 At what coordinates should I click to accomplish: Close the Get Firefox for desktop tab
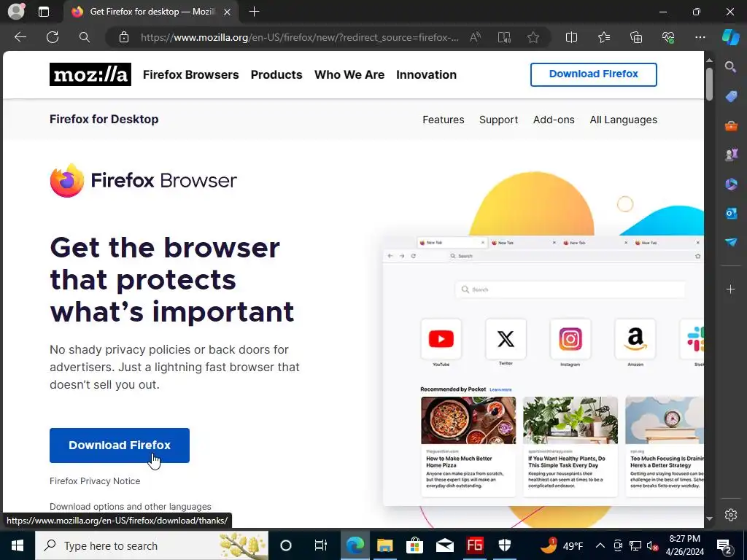(228, 12)
